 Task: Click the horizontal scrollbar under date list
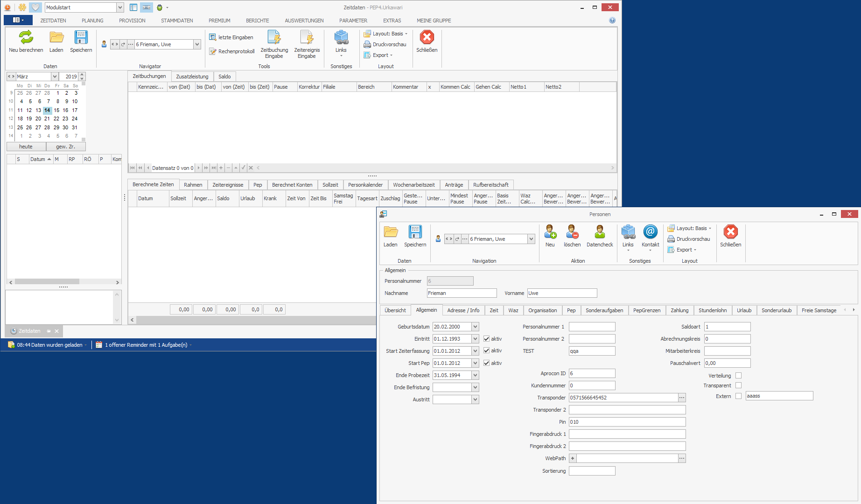[47, 282]
